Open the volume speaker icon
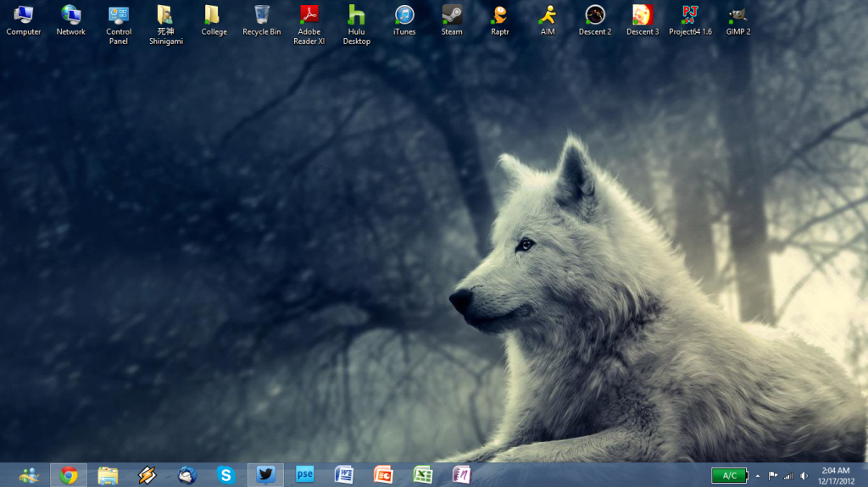Image resolution: width=868 pixels, height=487 pixels. 804,475
